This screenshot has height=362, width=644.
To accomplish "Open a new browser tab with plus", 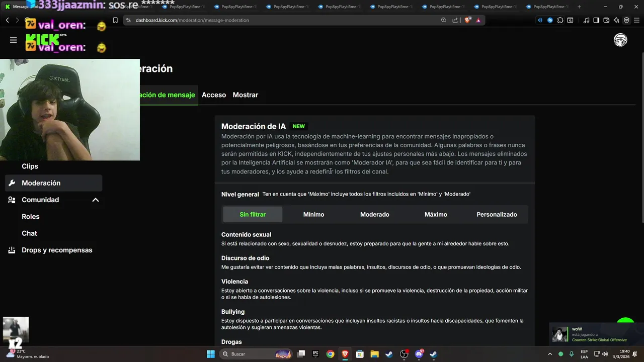I will point(579,7).
